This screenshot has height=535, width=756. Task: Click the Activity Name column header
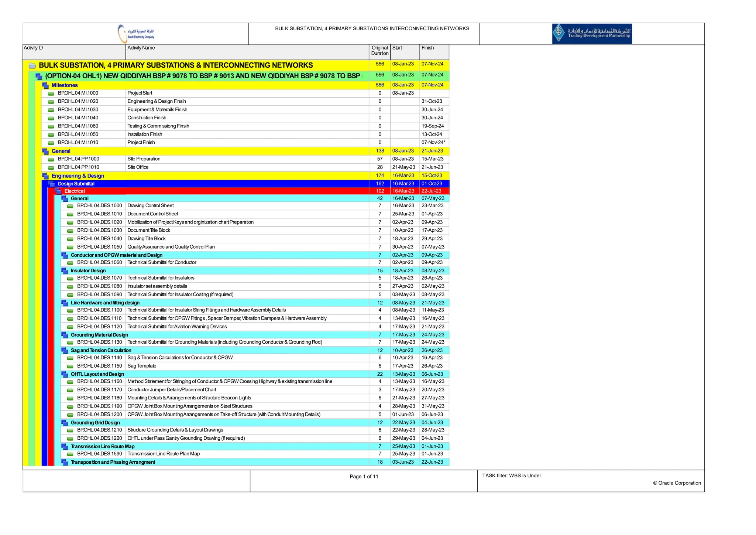click(141, 48)
